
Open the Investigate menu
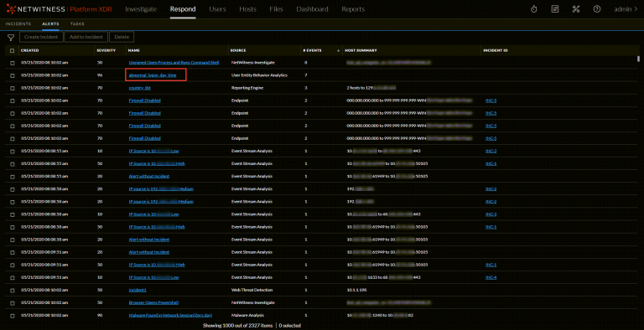coord(141,9)
